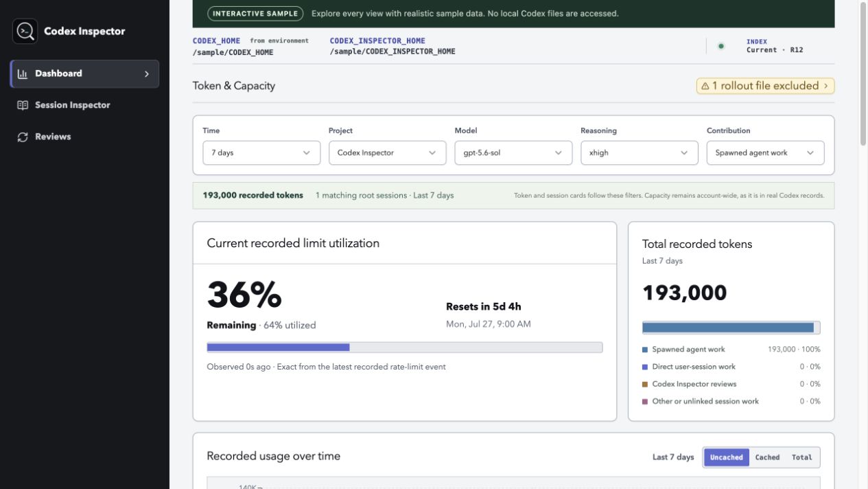Open the Project dropdown showing Codex Inspector
868x489 pixels.
pos(387,152)
